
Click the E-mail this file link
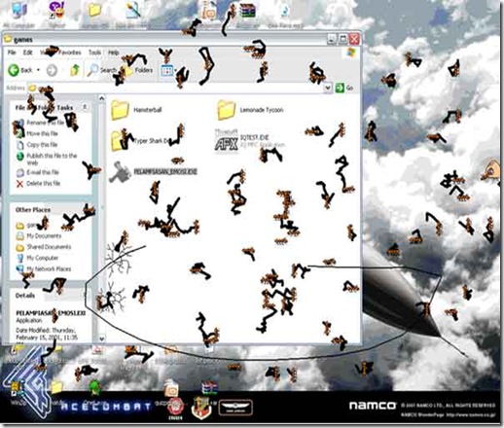pyautogui.click(x=43, y=172)
